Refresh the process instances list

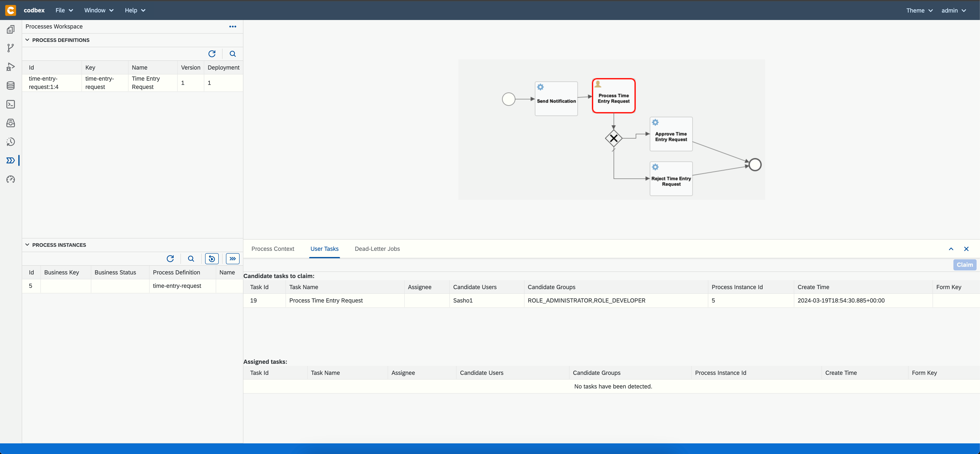pos(170,259)
